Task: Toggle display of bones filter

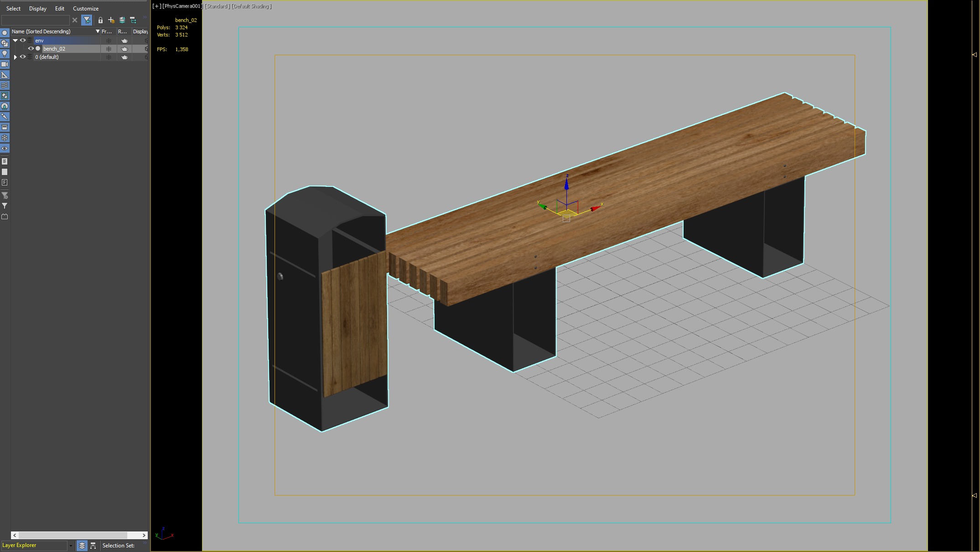Action: pos(5,117)
